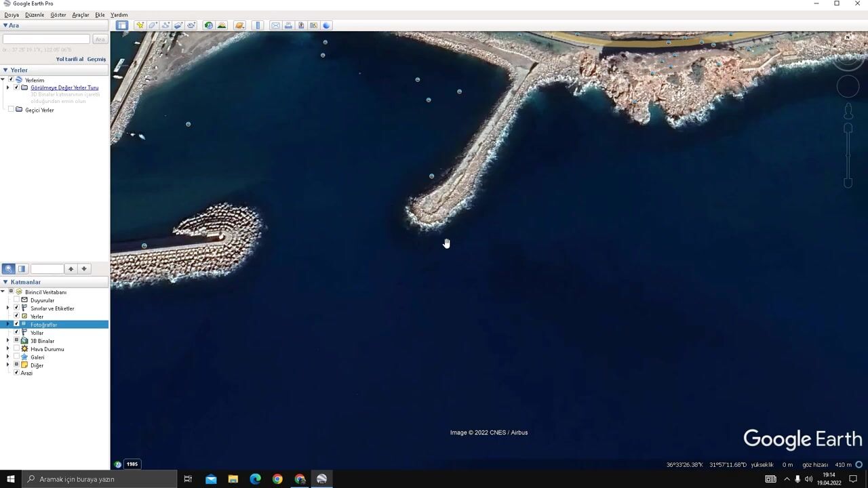Image resolution: width=868 pixels, height=488 pixels.
Task: Open the Geçmiş search history link
Action: coord(96,59)
